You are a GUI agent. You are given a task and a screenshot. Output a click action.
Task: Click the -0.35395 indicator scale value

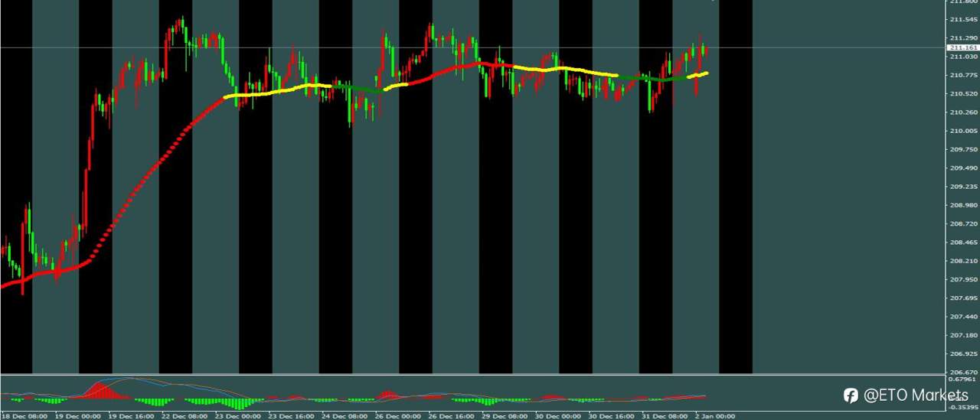click(x=962, y=407)
